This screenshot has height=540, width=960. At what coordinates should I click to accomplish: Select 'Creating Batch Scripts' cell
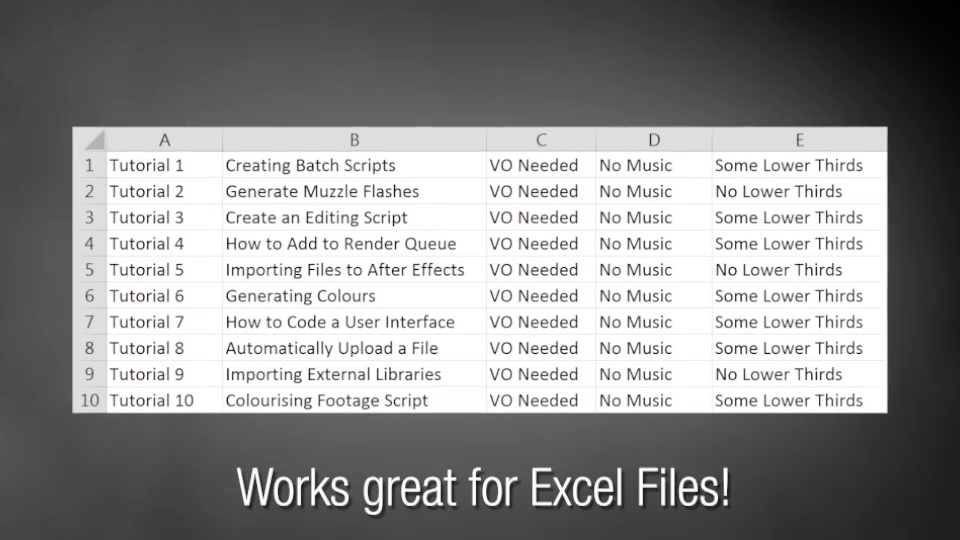[x=354, y=165]
